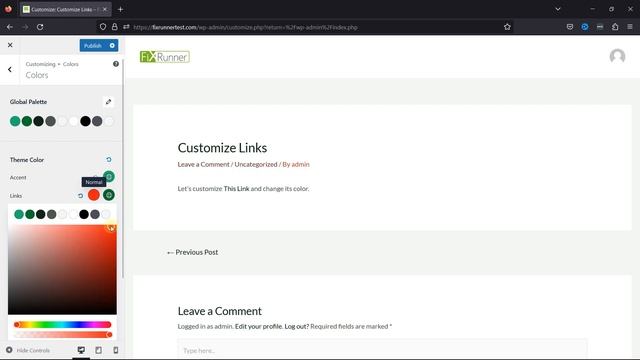640x360 pixels.
Task: Edit the Global Palette pencil icon
Action: coord(108,102)
